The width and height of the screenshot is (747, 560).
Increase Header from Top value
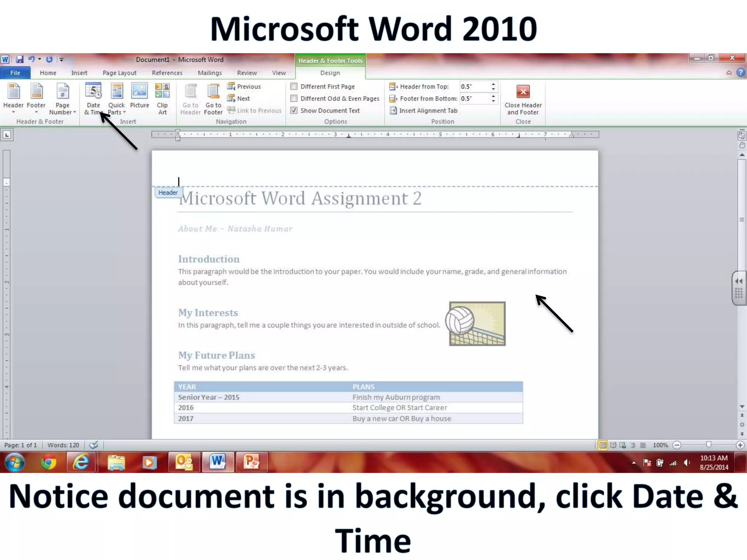(x=493, y=84)
